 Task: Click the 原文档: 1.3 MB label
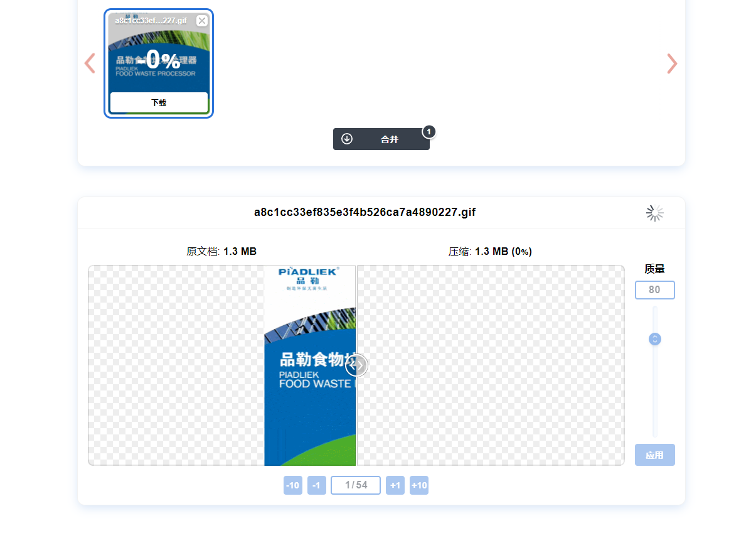tap(221, 252)
